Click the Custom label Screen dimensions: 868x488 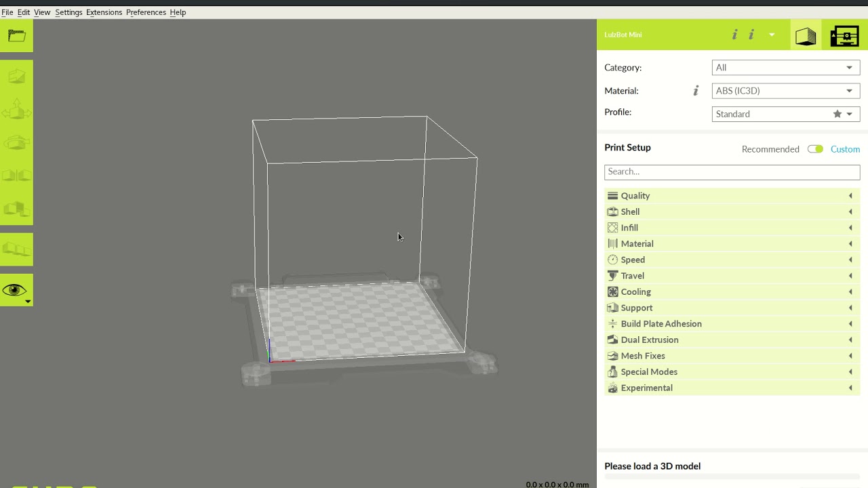tap(845, 149)
